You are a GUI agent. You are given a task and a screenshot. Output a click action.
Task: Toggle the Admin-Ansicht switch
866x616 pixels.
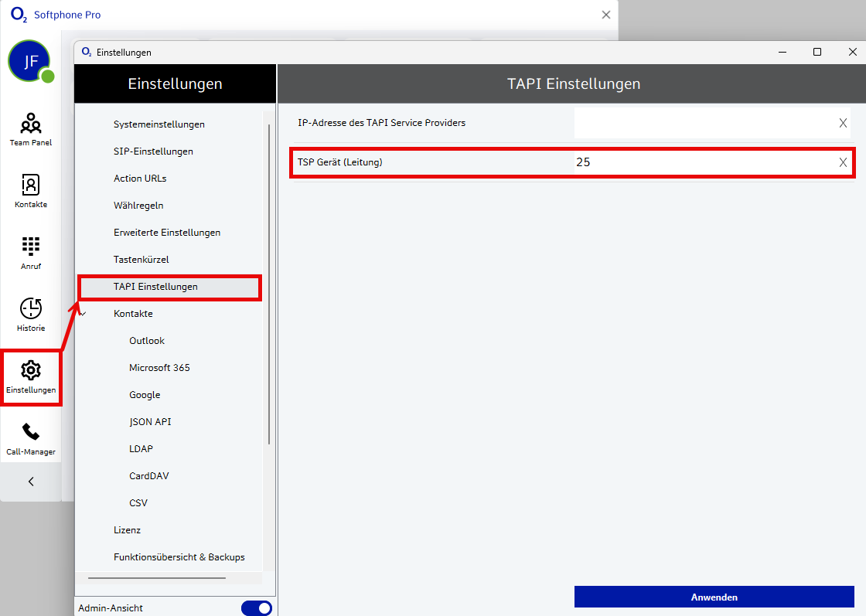pyautogui.click(x=256, y=608)
